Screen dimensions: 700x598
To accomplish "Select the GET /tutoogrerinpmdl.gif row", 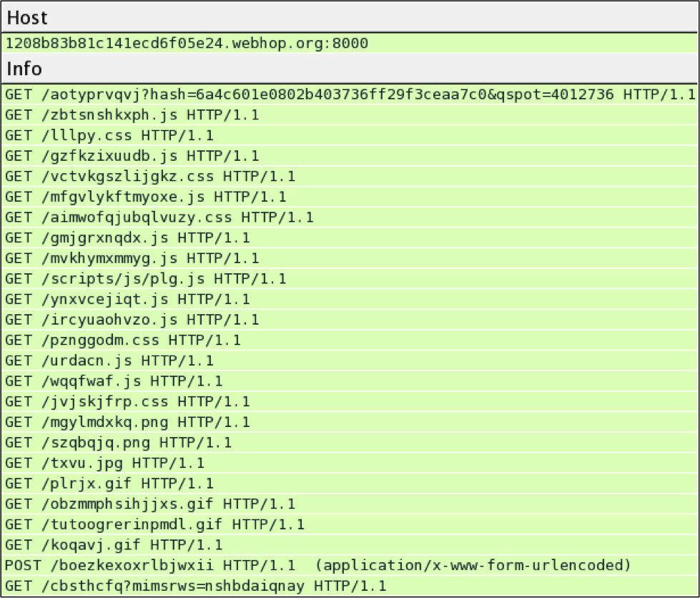I will 350,525.
